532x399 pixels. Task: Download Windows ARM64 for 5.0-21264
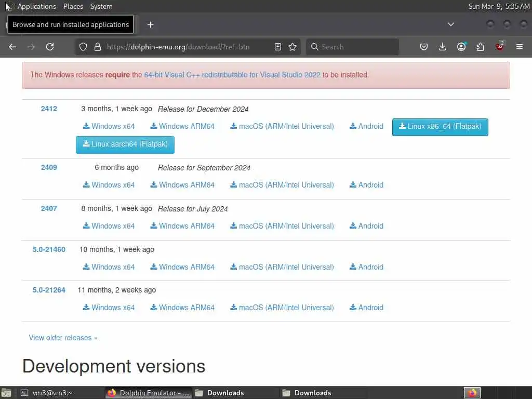(x=182, y=308)
